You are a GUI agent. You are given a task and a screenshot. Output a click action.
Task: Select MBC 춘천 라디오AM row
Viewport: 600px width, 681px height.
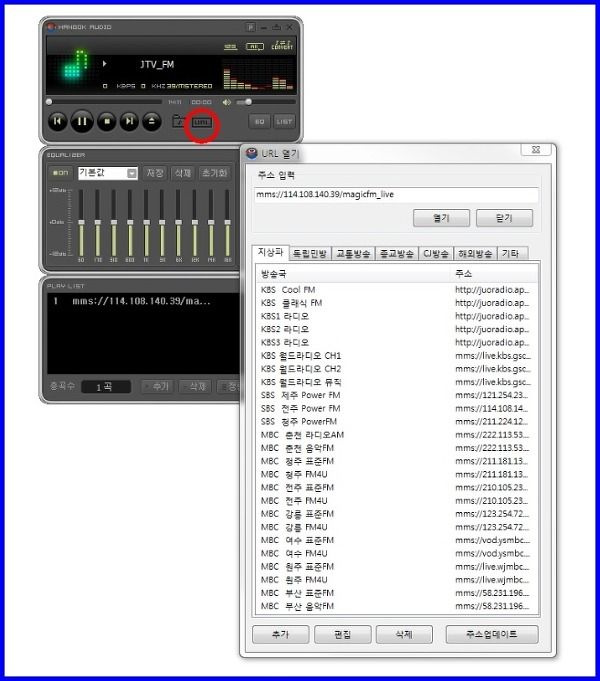pos(397,435)
